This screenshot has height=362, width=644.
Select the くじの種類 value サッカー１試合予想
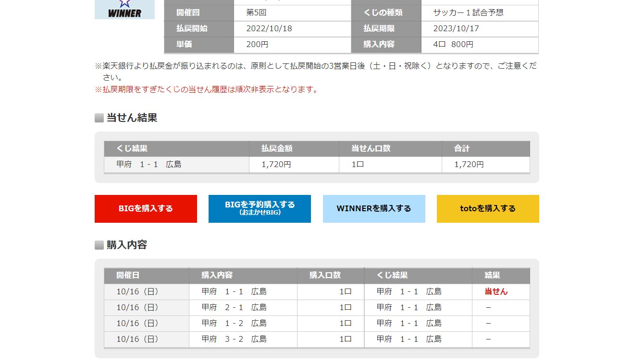[468, 12]
